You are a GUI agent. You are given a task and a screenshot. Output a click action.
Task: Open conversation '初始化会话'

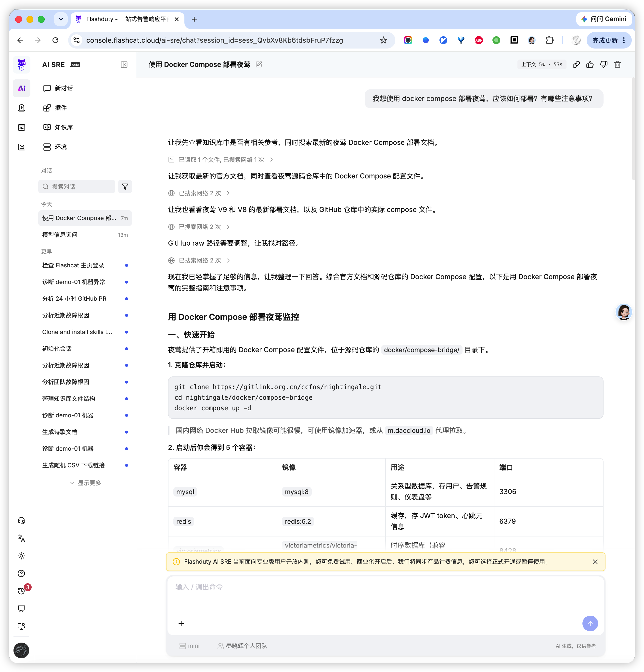pyautogui.click(x=85, y=349)
